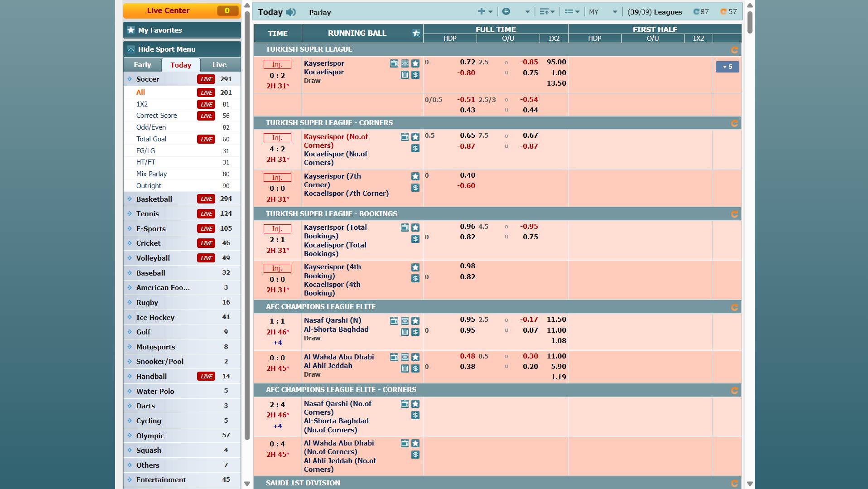Open the Correct Score market link
Screen dimensions: 868x489
156,116
